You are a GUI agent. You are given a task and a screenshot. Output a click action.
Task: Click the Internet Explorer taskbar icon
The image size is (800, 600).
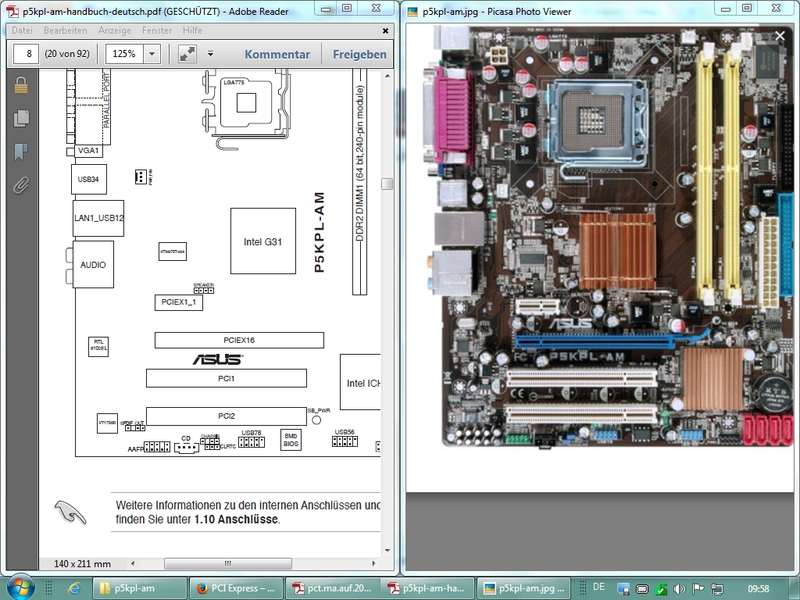(x=73, y=587)
